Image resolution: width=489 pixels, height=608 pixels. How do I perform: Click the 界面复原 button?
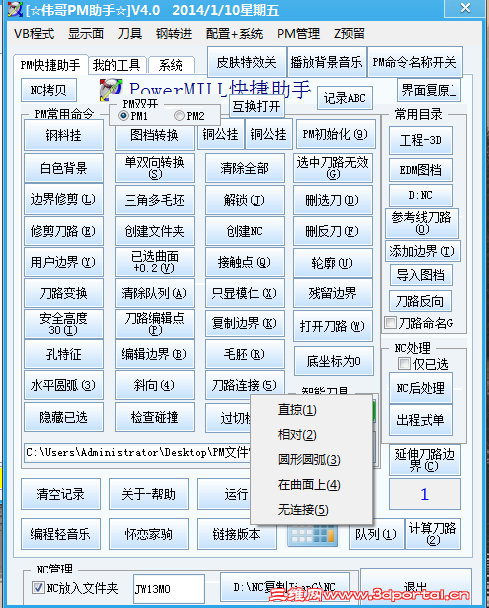(x=429, y=90)
